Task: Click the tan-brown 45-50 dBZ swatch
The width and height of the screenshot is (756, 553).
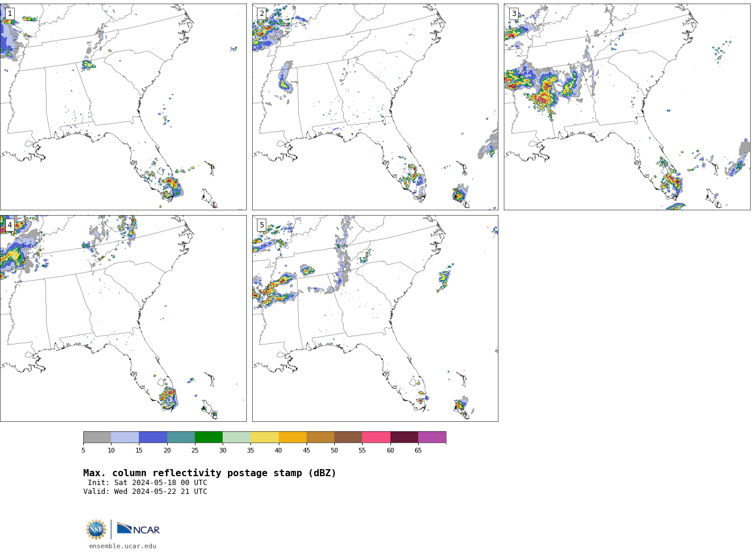Action: pos(320,437)
